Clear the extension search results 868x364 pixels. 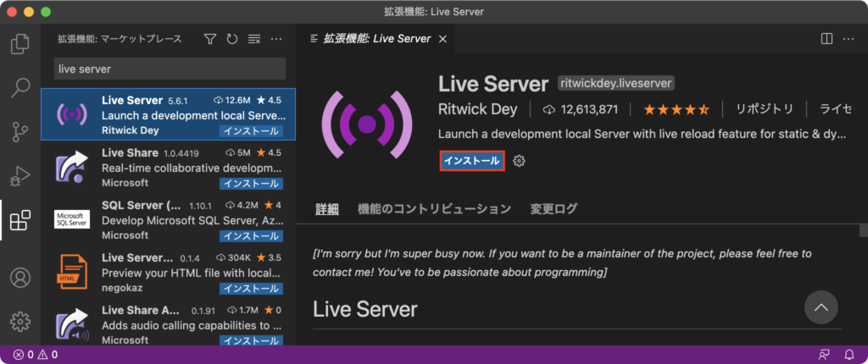pyautogui.click(x=254, y=39)
